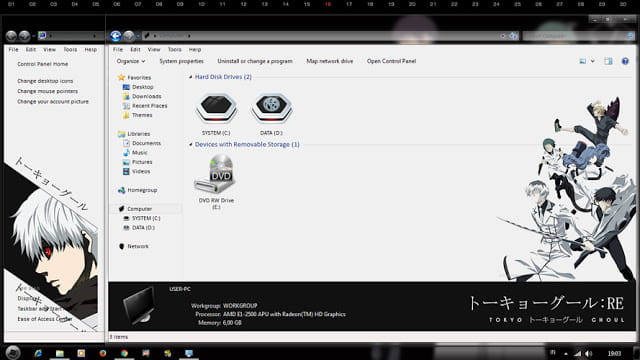640x360 pixels.
Task: Collapse Devices with Removable Storage group
Action: tap(191, 144)
